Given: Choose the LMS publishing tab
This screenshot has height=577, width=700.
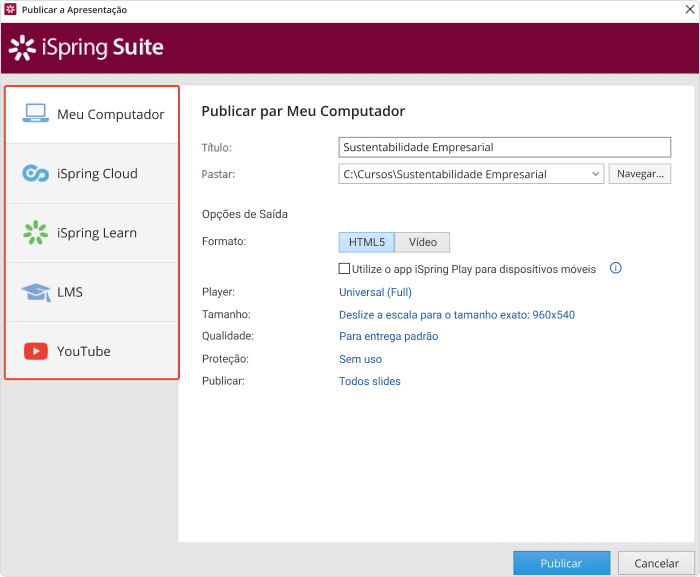Looking at the screenshot, I should 92,292.
